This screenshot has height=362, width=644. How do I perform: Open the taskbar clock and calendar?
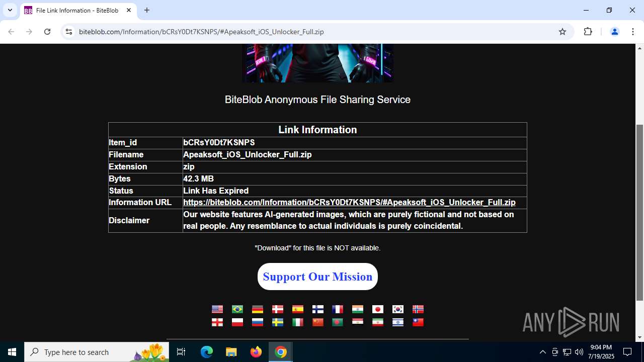[x=602, y=352]
